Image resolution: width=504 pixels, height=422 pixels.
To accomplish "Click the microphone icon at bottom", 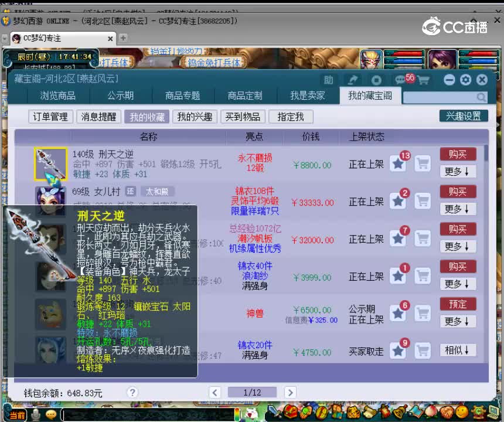I will pyautogui.click(x=36, y=415).
